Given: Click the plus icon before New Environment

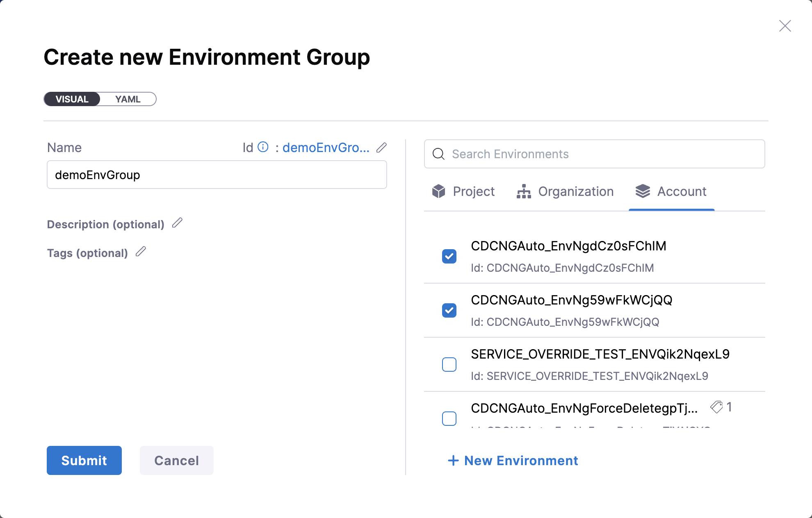Looking at the screenshot, I should (453, 461).
